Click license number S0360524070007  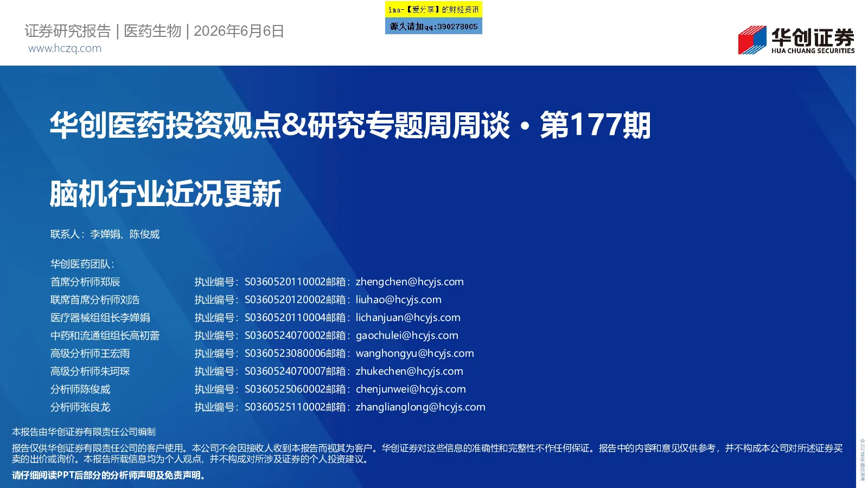click(285, 371)
